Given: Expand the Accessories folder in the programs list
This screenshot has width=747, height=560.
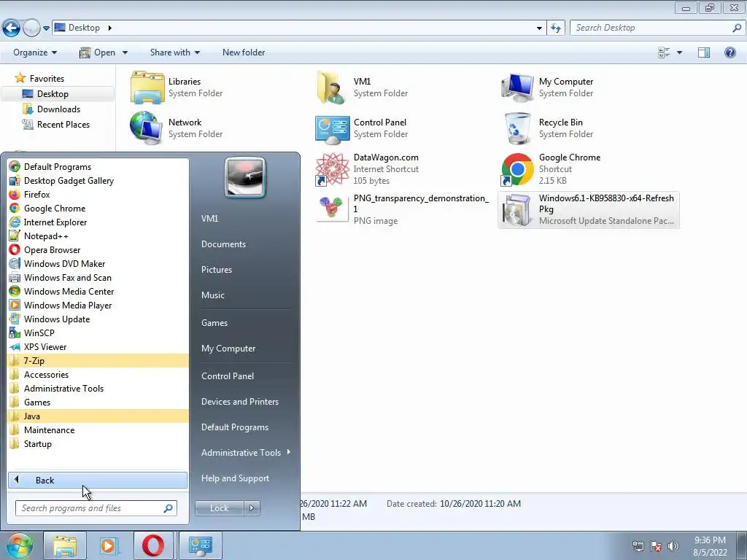Looking at the screenshot, I should point(98,374).
